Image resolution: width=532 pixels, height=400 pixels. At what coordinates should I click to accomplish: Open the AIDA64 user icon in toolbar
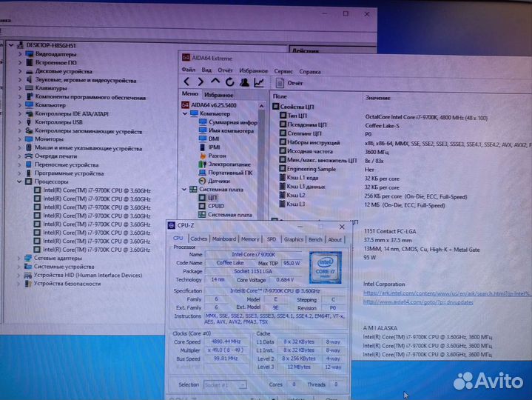pyautogui.click(x=244, y=81)
